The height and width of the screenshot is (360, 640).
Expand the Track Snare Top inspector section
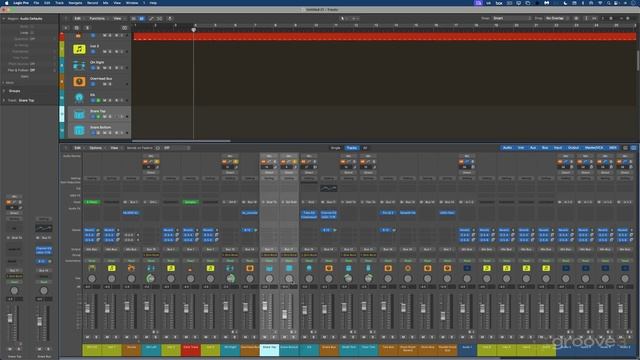coord(4,100)
